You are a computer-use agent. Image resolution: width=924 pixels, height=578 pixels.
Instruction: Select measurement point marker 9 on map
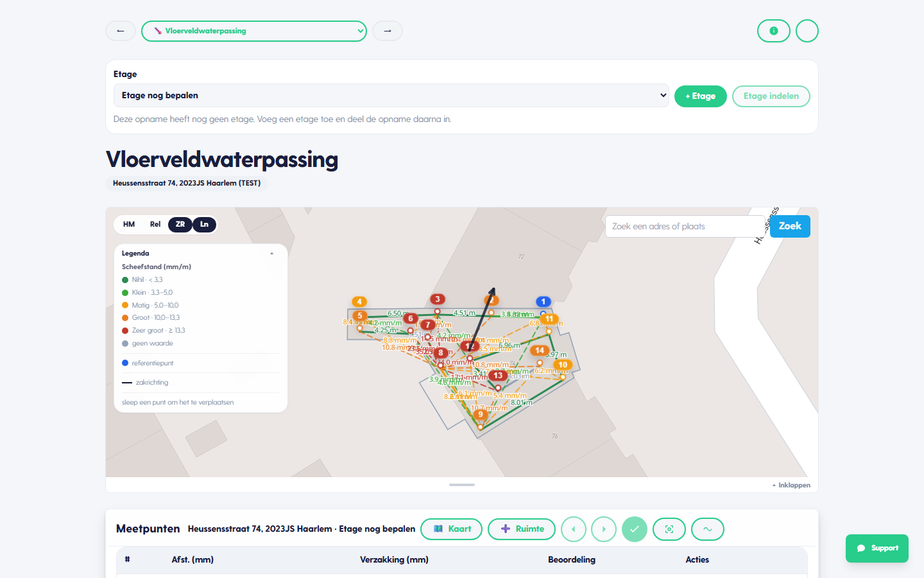coord(481,414)
